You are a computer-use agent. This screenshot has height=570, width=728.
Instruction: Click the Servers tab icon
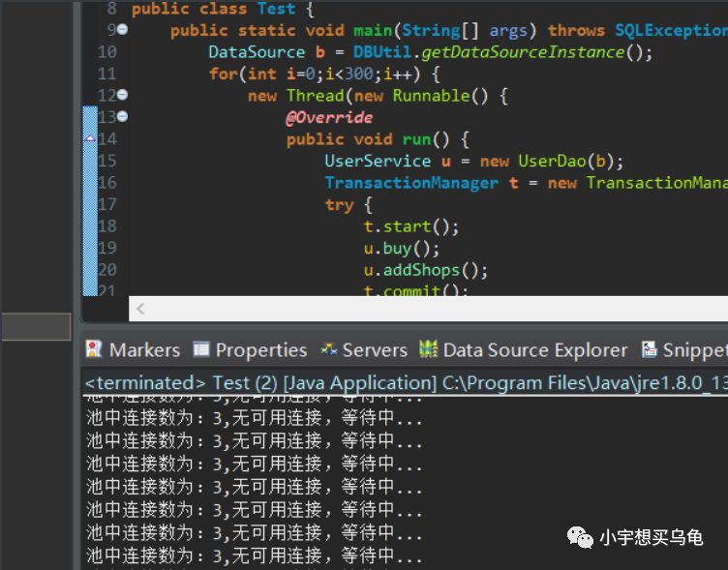tap(329, 349)
